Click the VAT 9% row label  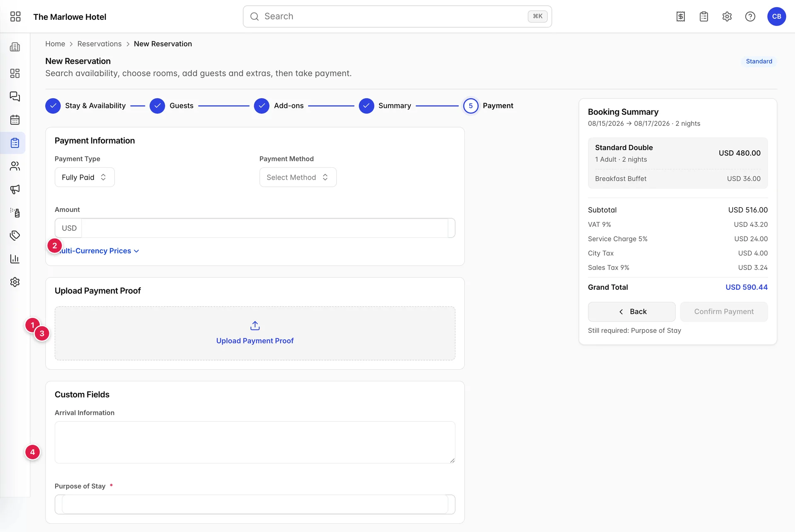[599, 224]
